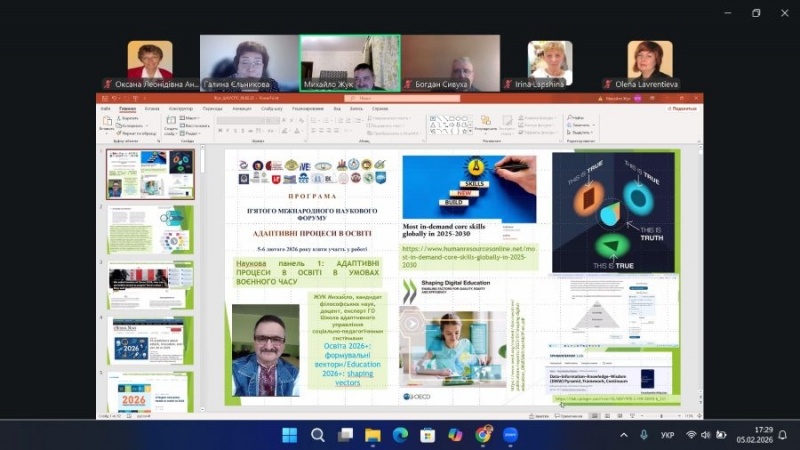Toggle the Notes pane in status bar
Screen dimensions: 800x450
[539, 416]
